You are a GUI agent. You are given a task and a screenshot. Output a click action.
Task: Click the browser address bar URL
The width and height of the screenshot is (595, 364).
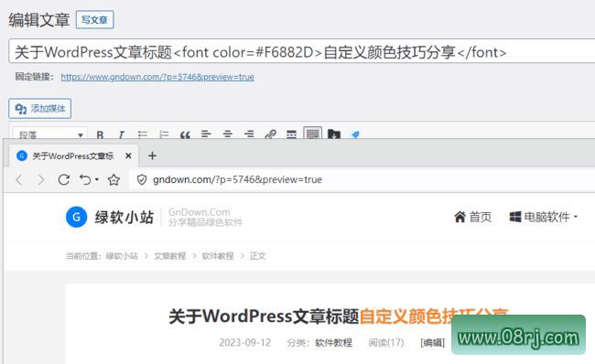[238, 180]
